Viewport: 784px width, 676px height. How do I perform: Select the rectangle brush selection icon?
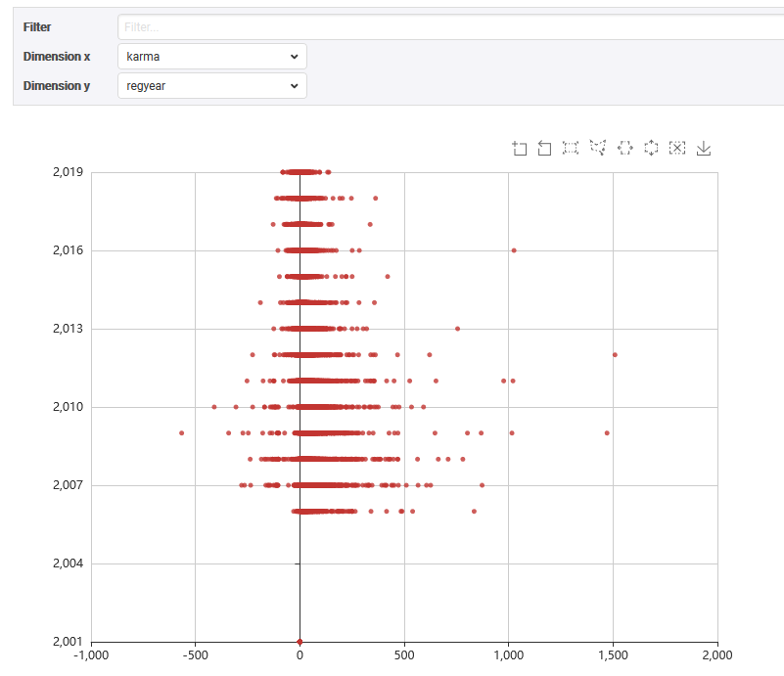[571, 148]
